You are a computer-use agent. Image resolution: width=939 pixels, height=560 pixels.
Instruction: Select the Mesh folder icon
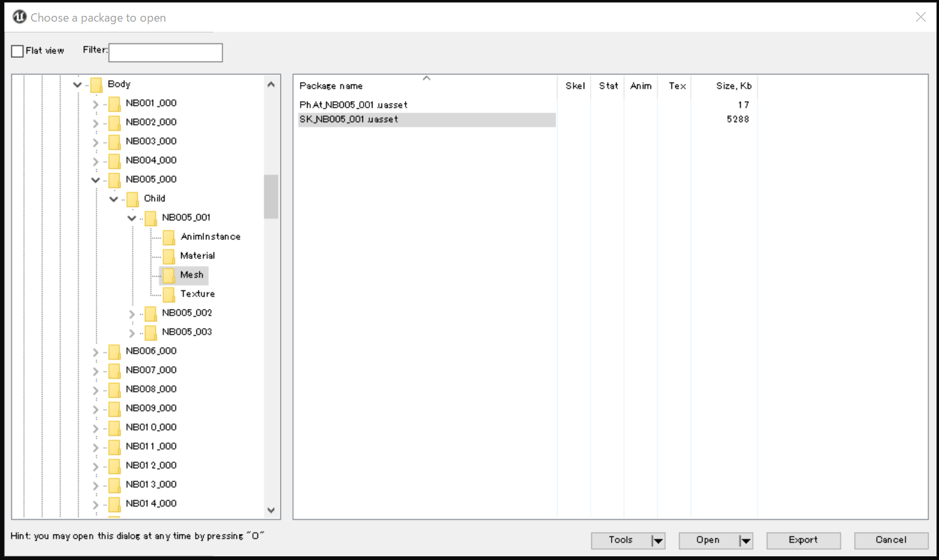[169, 275]
